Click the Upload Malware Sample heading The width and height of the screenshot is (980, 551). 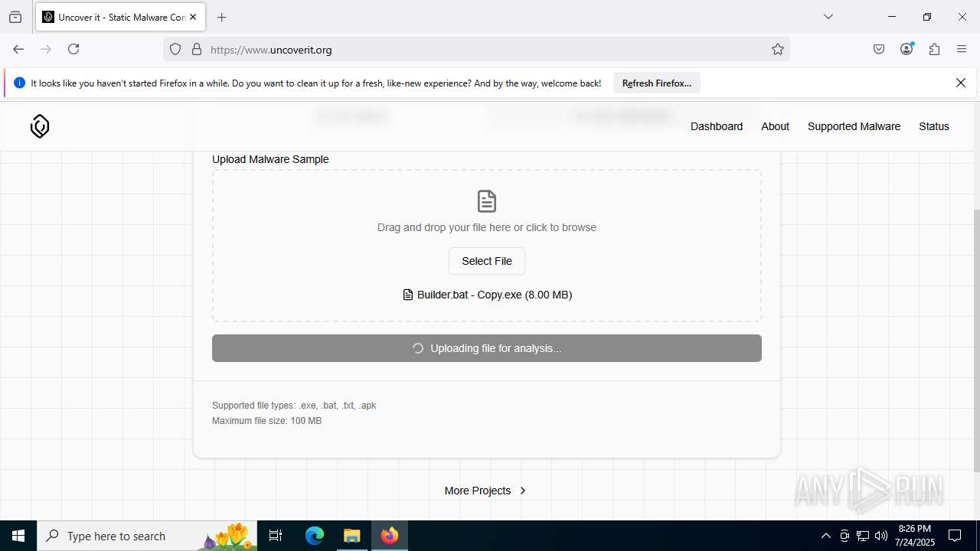click(x=270, y=159)
